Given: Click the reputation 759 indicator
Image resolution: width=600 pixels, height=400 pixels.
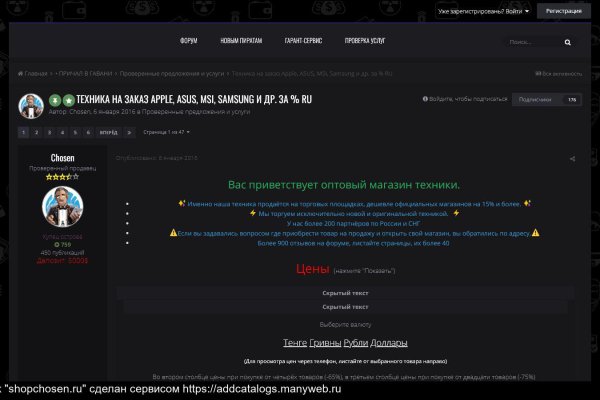Looking at the screenshot, I should [x=62, y=245].
